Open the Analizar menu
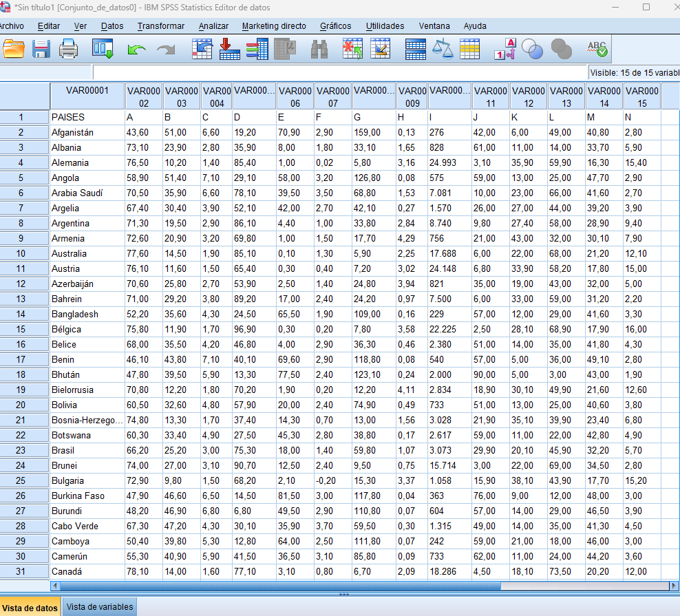The height and width of the screenshot is (616, 680). [213, 26]
